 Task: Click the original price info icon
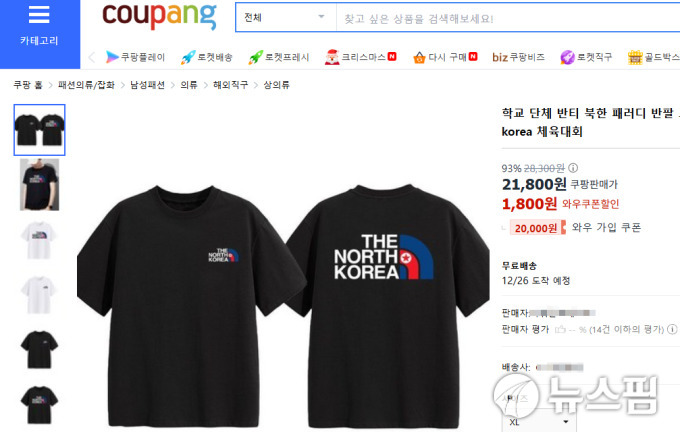(x=573, y=167)
